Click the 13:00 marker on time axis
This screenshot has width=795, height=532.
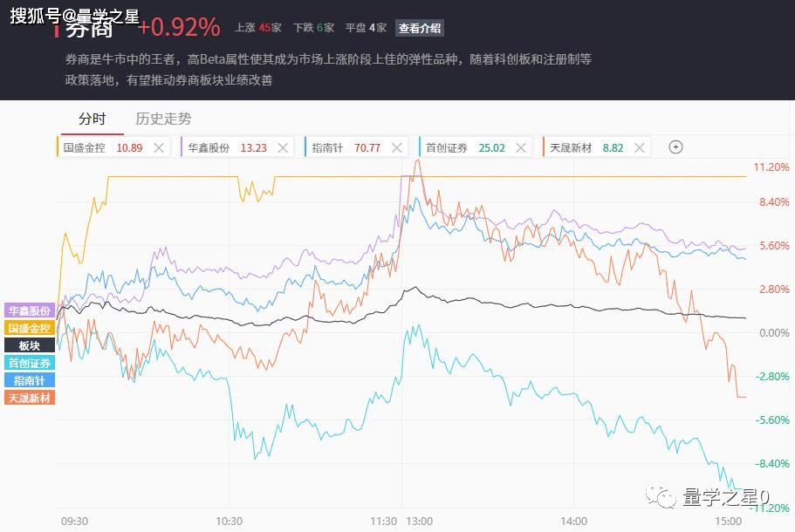[x=419, y=521]
